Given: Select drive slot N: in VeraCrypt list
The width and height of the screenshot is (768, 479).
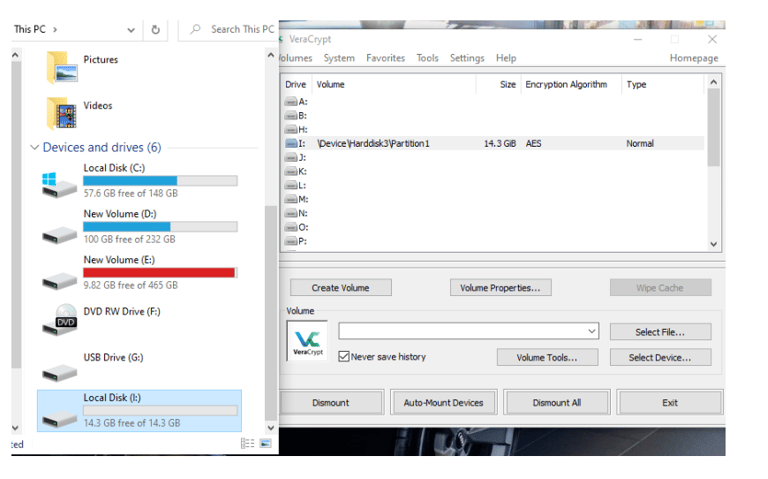Looking at the screenshot, I should [296, 213].
